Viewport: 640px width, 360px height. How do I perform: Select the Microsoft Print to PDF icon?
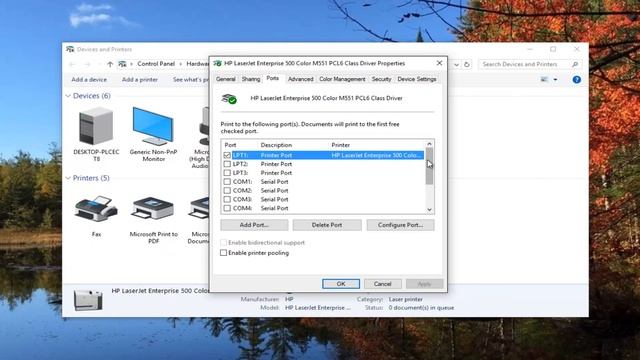pyautogui.click(x=153, y=209)
